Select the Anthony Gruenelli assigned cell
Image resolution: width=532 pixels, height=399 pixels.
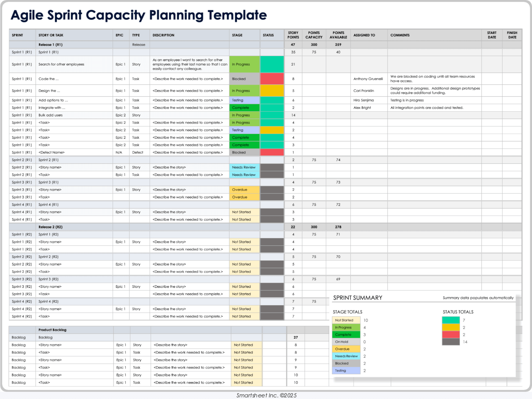click(368, 79)
